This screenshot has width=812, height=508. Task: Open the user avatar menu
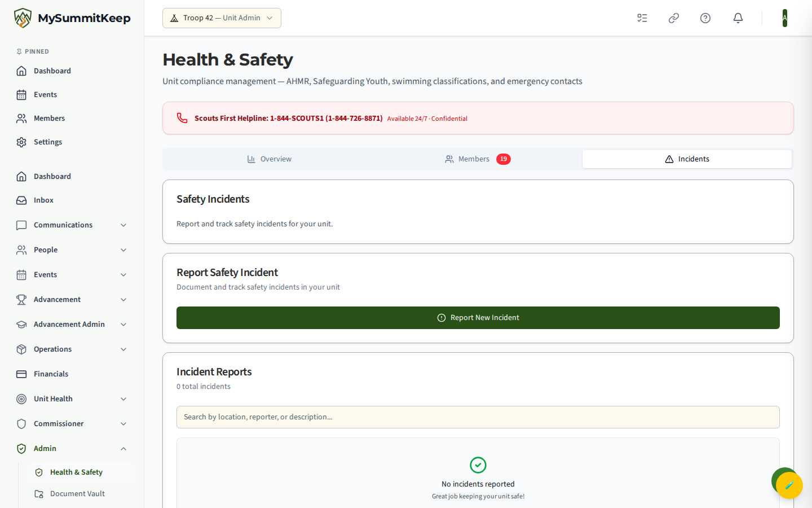coord(785,18)
